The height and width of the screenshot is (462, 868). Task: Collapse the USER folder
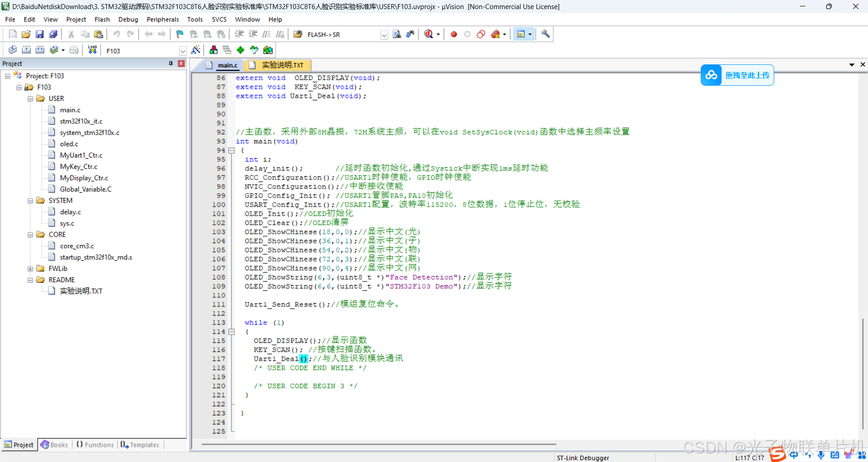coord(30,99)
